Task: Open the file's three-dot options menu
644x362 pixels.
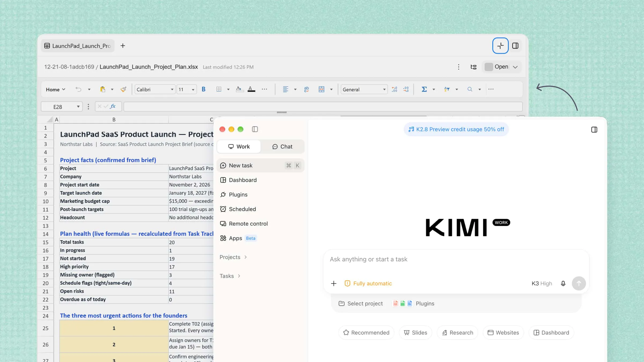Action: click(x=459, y=67)
